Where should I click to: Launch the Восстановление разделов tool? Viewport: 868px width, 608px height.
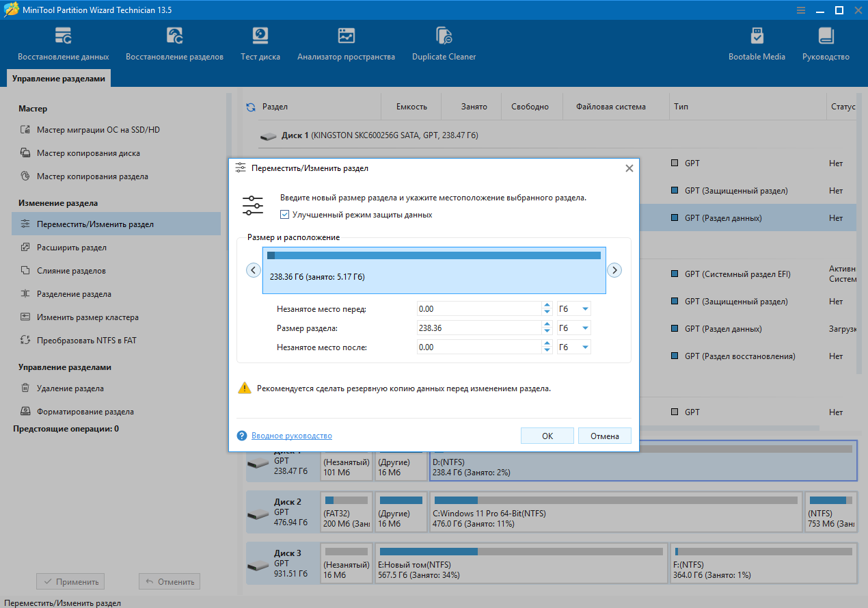point(174,36)
